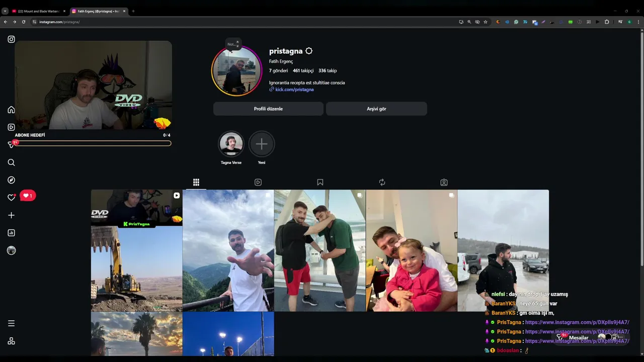Open the mountain selfie post in white shirt
The height and width of the screenshot is (362, 644).
tap(228, 250)
